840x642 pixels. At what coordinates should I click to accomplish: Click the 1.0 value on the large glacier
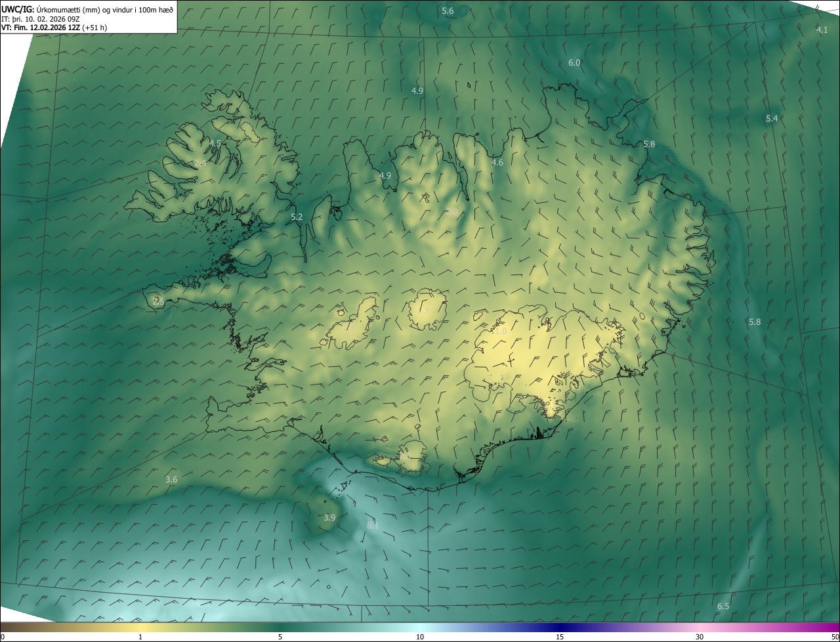coord(501,332)
